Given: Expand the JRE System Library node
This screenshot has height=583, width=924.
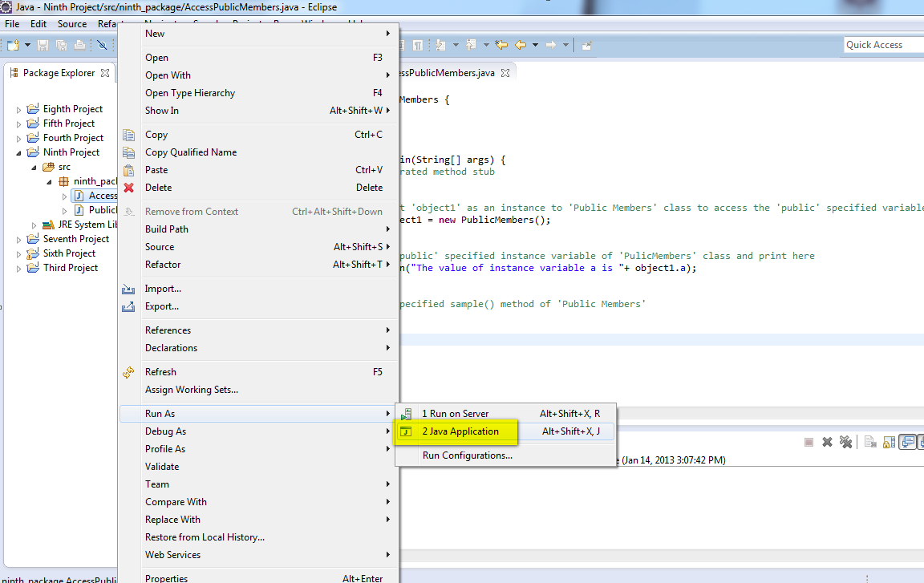Looking at the screenshot, I should click(x=34, y=225).
